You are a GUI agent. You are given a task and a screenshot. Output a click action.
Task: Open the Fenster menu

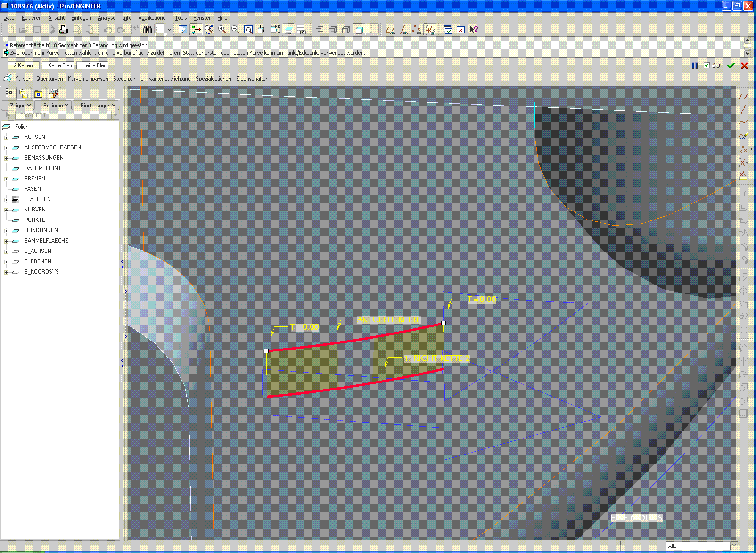202,18
